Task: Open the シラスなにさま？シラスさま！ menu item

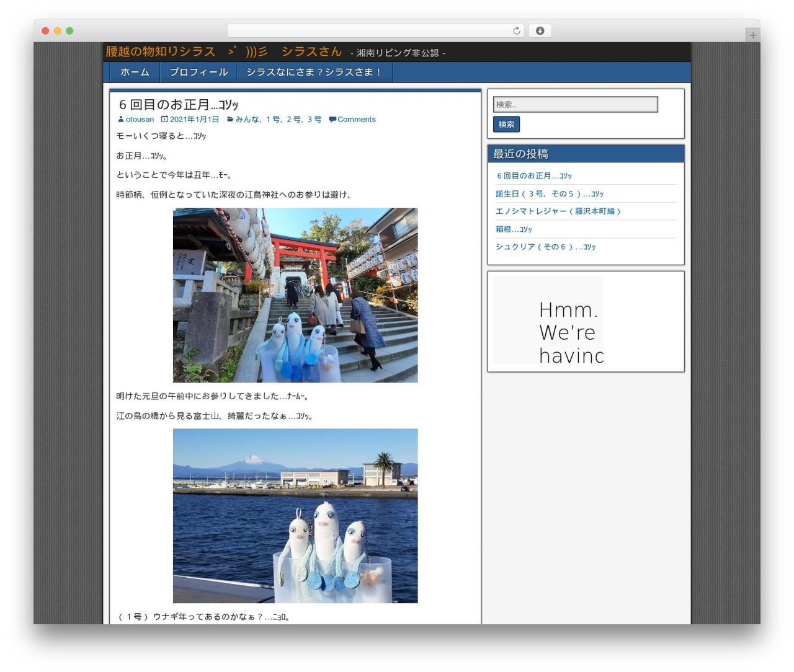Action: tap(314, 72)
